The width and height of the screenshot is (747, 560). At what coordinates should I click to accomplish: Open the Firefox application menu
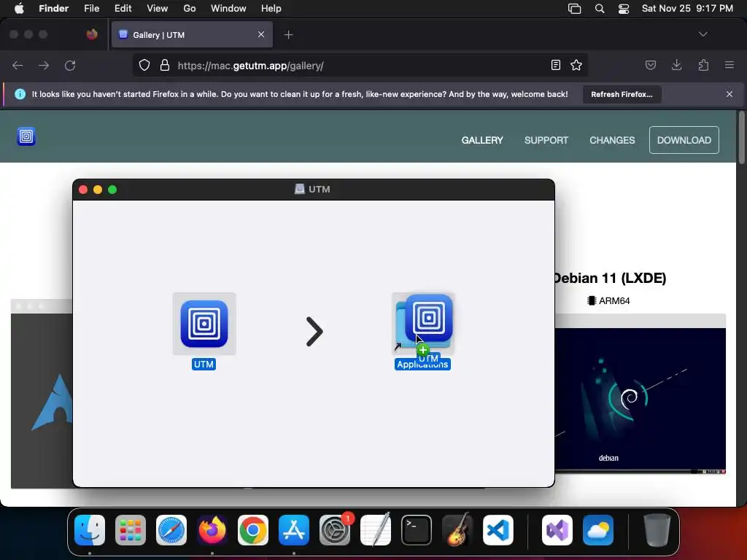click(729, 65)
